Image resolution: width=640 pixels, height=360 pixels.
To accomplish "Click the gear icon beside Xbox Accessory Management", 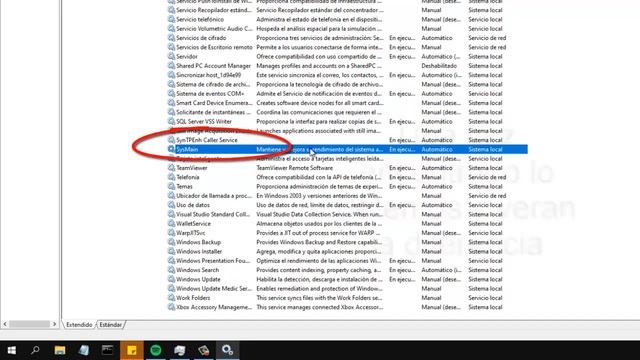I will (171, 307).
